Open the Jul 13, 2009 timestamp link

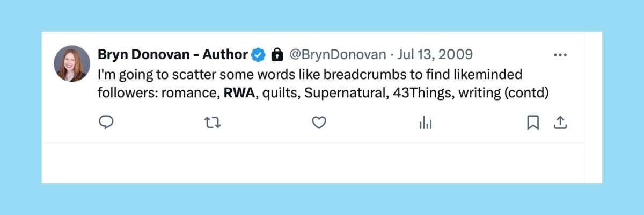coord(435,54)
